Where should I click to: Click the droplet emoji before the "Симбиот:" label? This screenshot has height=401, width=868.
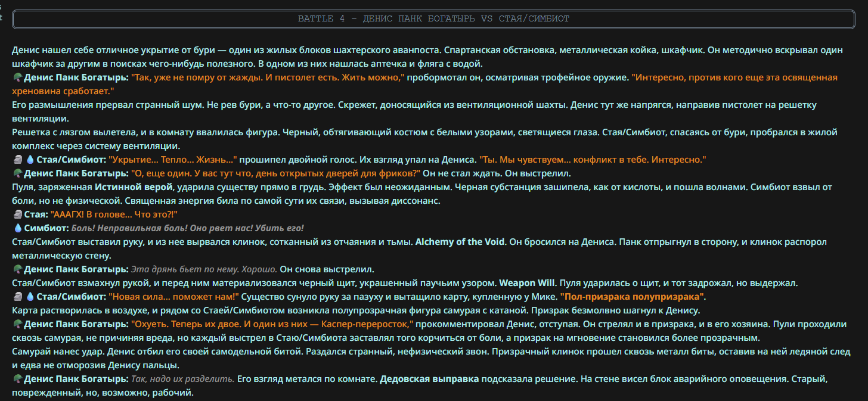(18, 228)
